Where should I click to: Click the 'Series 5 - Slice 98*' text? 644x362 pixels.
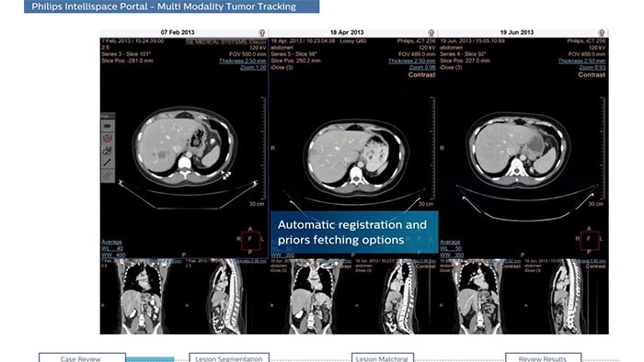coord(293,54)
